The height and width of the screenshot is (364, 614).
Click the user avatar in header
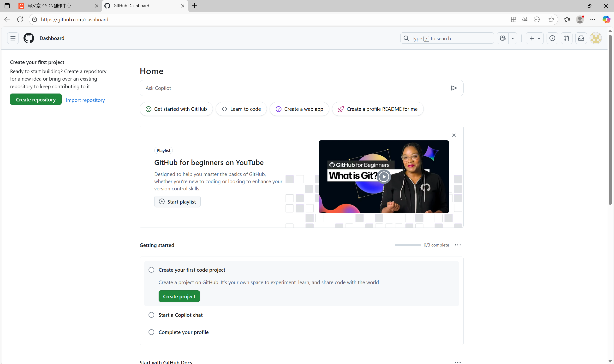(x=596, y=38)
